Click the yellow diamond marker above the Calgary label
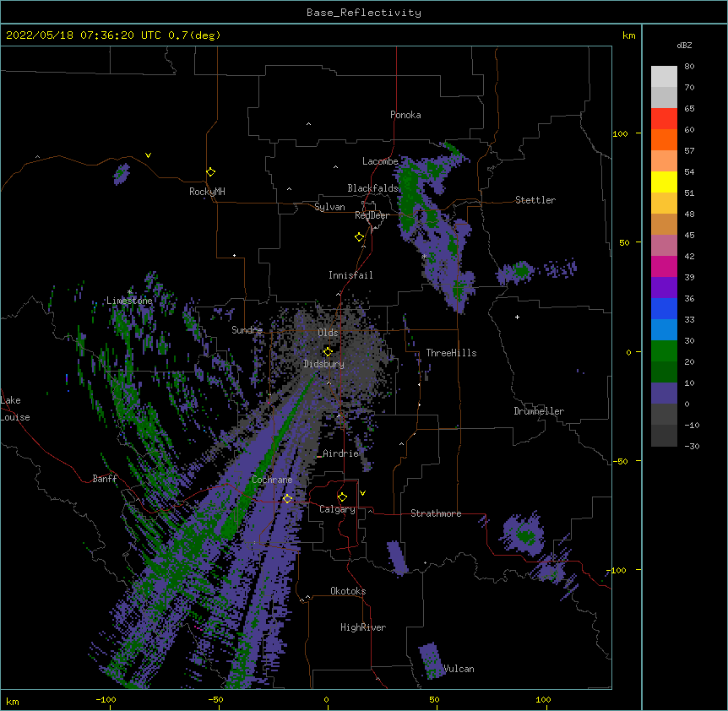 [x=342, y=497]
